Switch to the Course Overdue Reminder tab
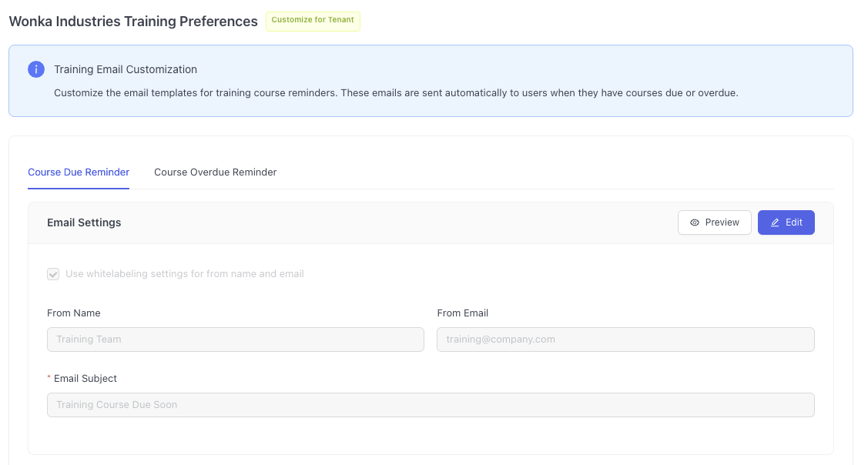Screen dimensions: 868x465 coord(215,172)
